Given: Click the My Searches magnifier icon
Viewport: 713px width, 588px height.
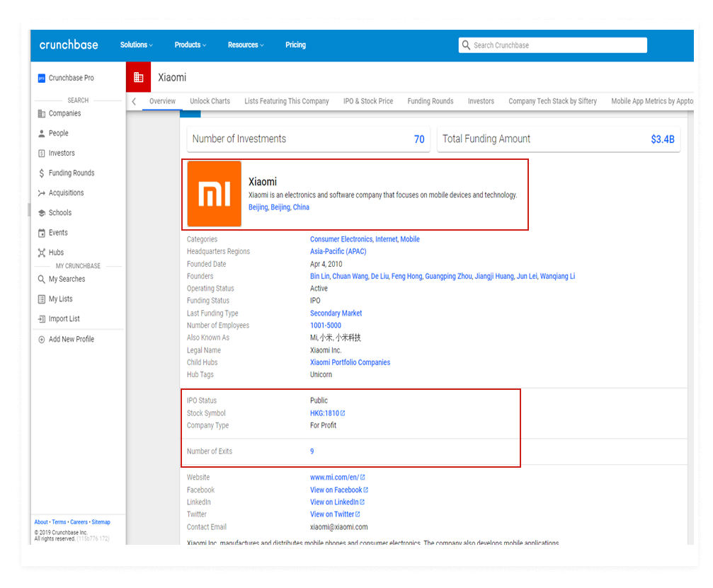Looking at the screenshot, I should click(41, 279).
